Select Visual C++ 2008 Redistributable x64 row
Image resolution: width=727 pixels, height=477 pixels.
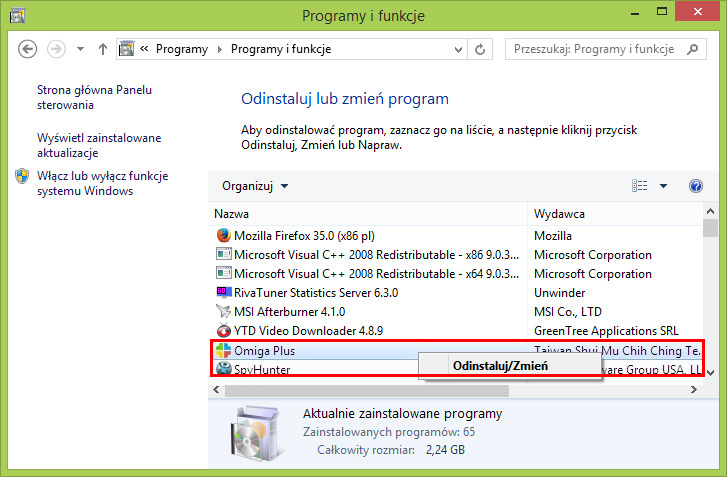click(x=370, y=273)
